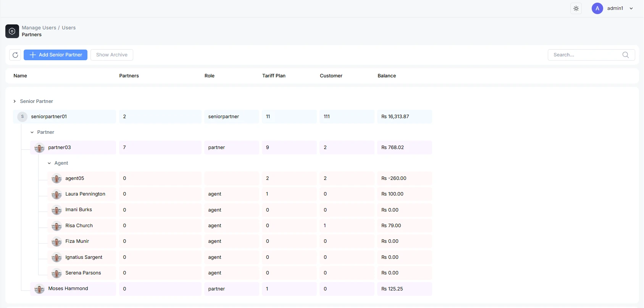
Task: Click Imani Burks's avatar image
Action: tap(56, 210)
